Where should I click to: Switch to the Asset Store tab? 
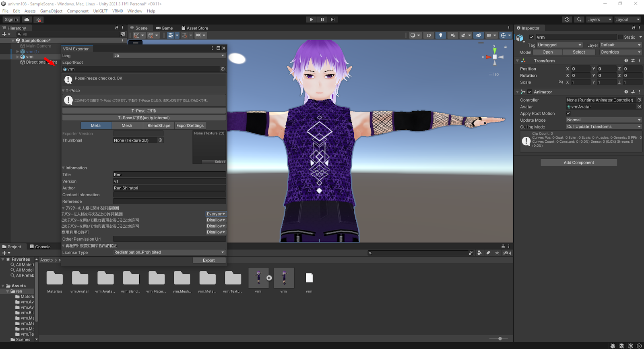195,28
